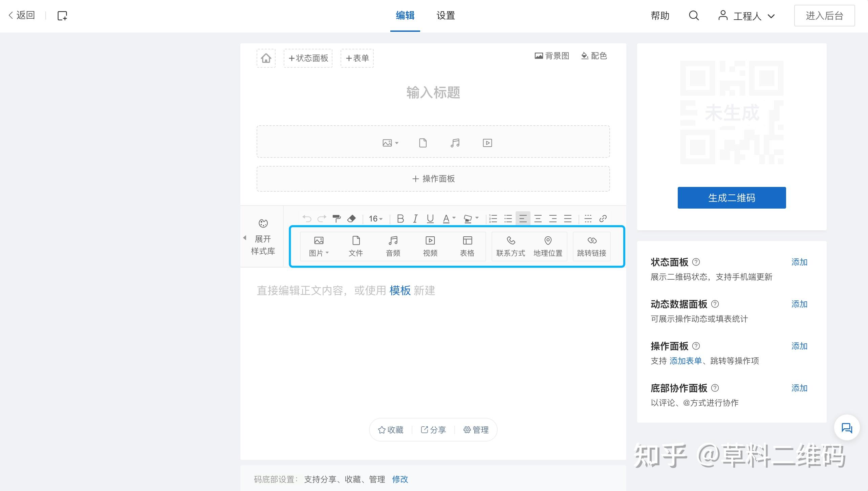The width and height of the screenshot is (868, 491).
Task: Click the 生成二维码 button
Action: tap(732, 198)
